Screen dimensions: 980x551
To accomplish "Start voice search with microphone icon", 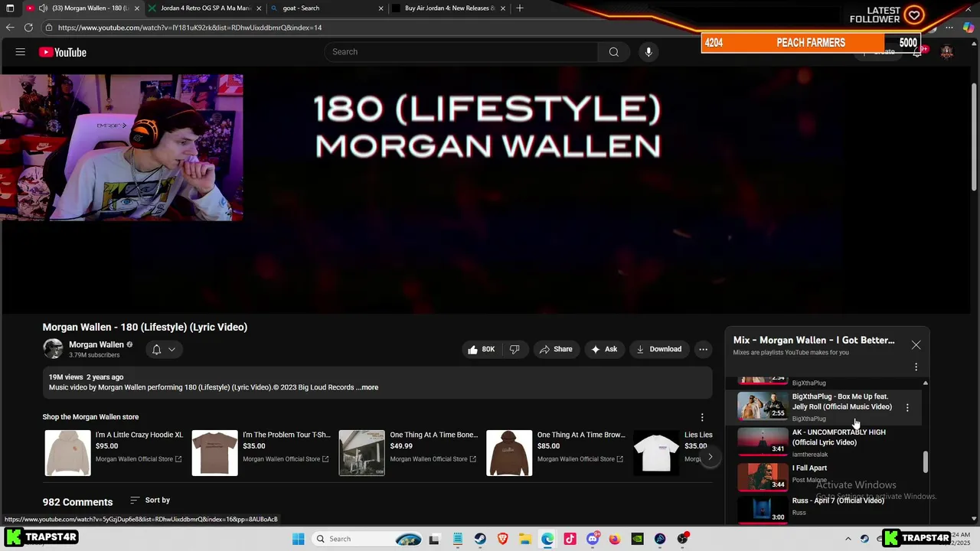I will pyautogui.click(x=648, y=52).
